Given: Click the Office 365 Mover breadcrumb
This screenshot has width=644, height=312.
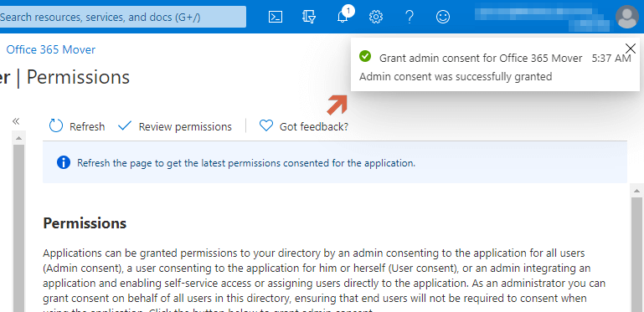Looking at the screenshot, I should (51, 49).
